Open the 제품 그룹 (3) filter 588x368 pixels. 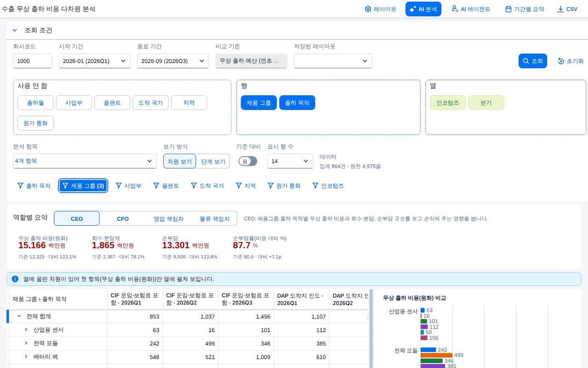tap(83, 186)
